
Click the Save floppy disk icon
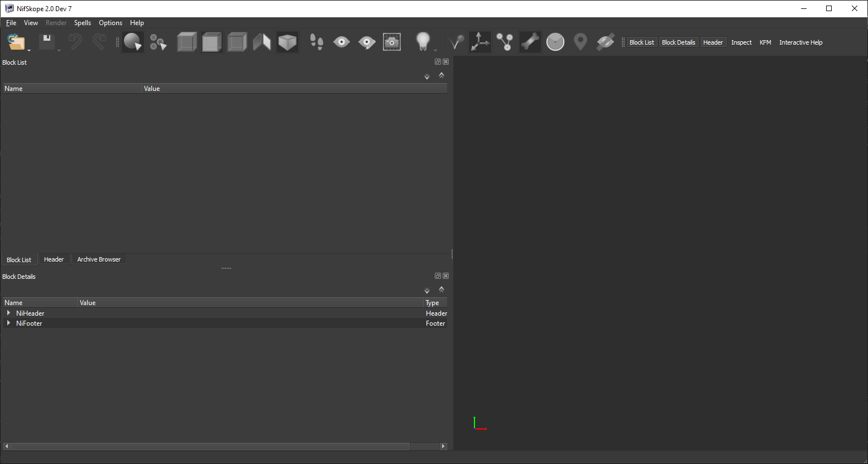[47, 42]
